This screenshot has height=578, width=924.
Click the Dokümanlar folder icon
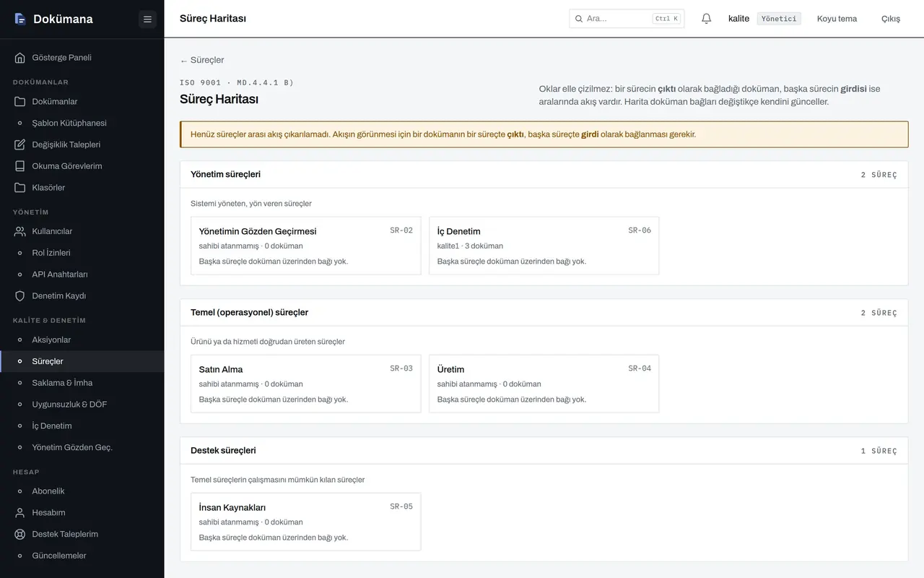pyautogui.click(x=20, y=102)
